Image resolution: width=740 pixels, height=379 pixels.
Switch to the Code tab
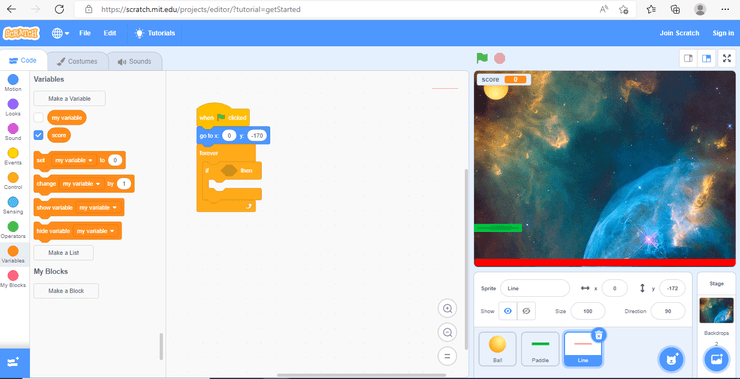(23, 61)
